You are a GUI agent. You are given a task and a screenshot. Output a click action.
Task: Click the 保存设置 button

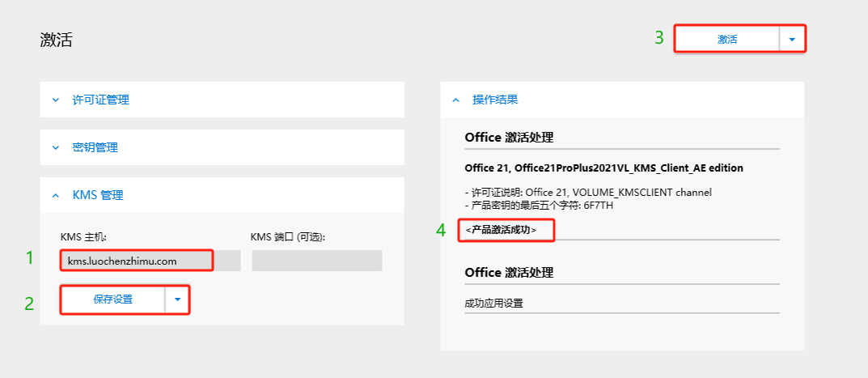click(113, 299)
